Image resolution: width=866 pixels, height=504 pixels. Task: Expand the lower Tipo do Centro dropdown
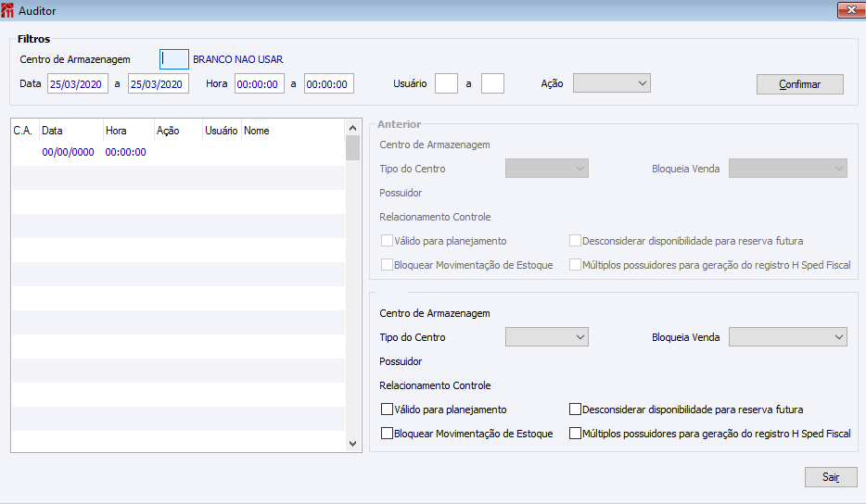point(547,336)
